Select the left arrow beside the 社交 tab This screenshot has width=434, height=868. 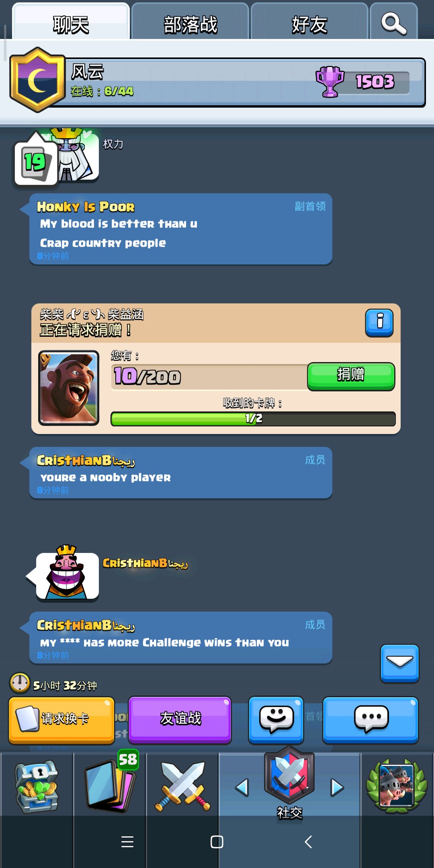(242, 787)
